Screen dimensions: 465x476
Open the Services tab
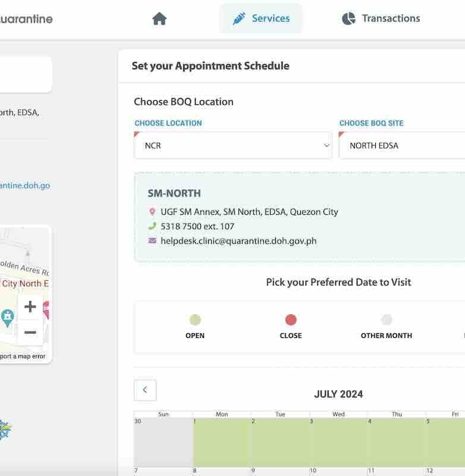[x=261, y=18]
